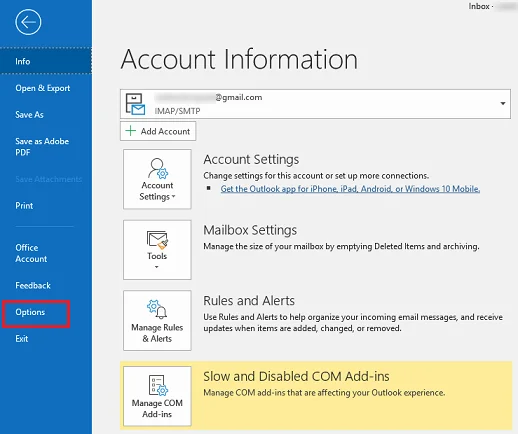This screenshot has width=518, height=434.
Task: Click the Add Account button
Action: 158,131
